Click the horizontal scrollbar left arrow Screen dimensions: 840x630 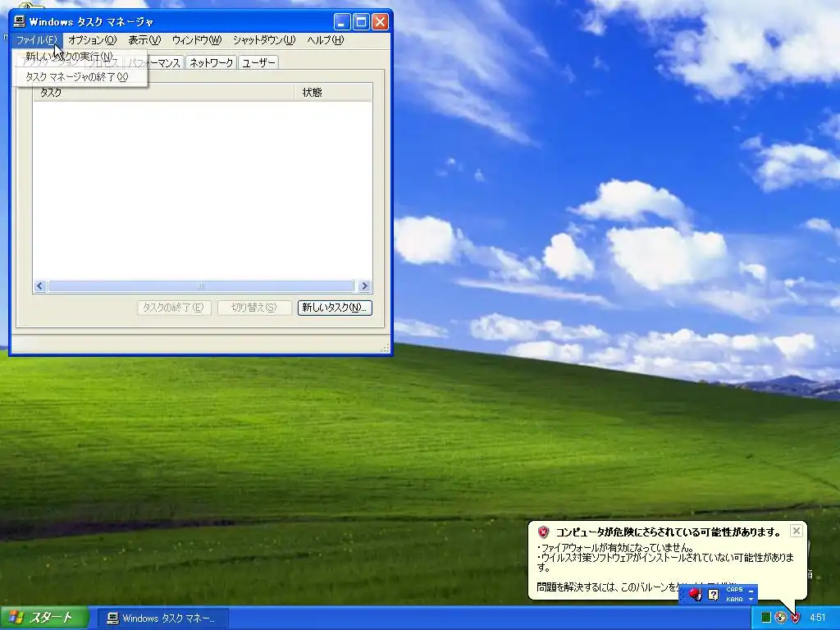pyautogui.click(x=39, y=286)
